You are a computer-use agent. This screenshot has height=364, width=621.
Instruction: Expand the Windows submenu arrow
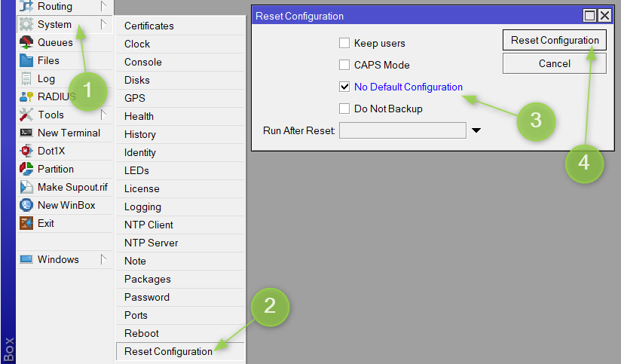pyautogui.click(x=103, y=259)
